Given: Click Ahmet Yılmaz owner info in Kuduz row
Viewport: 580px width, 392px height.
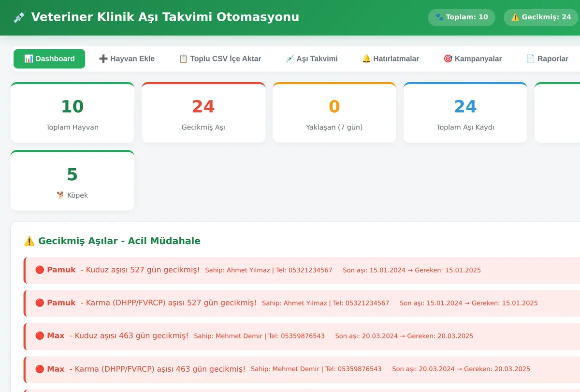Looking at the screenshot, I should [269, 270].
